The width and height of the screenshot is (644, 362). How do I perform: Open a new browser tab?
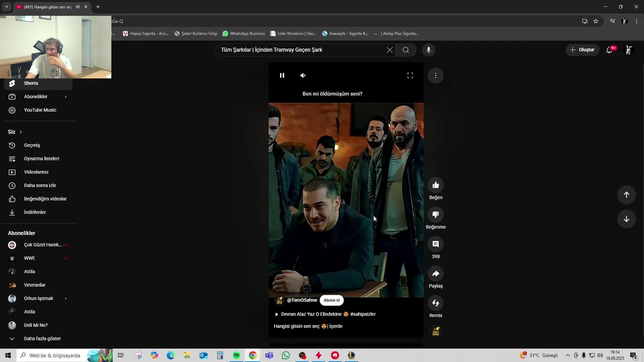98,7
